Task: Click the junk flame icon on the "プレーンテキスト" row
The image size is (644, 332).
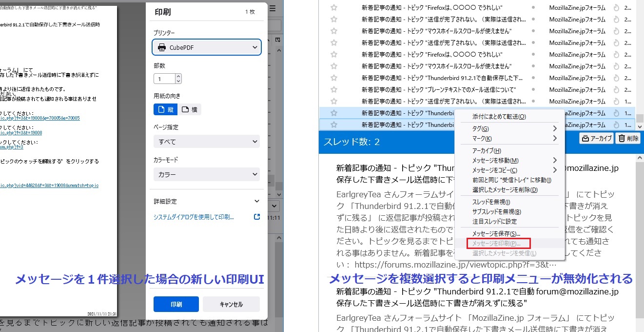Action: [x=616, y=90]
